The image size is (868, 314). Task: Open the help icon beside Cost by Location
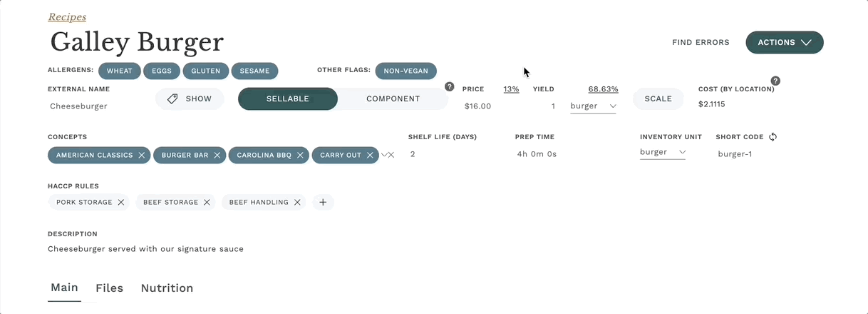(775, 81)
